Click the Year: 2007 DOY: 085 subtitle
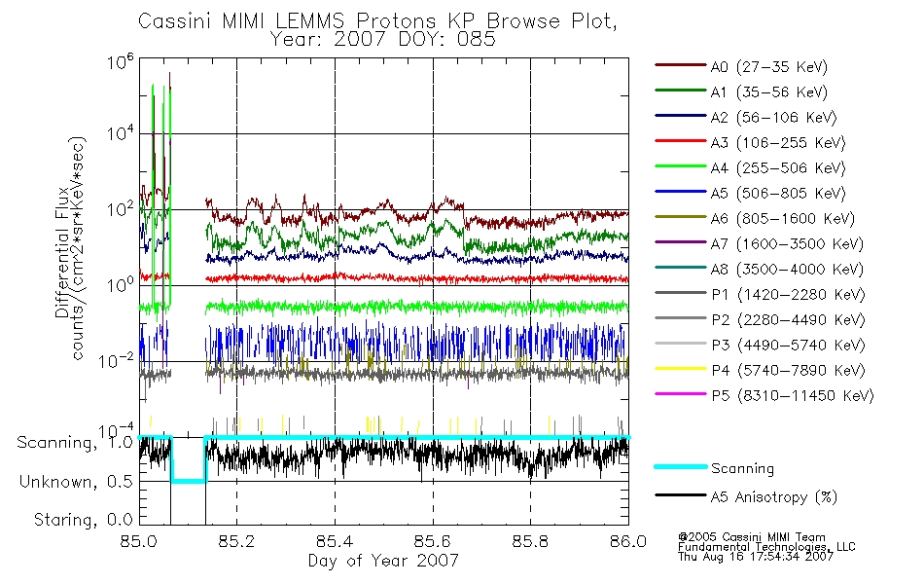This screenshot has width=924, height=584. pos(383,40)
